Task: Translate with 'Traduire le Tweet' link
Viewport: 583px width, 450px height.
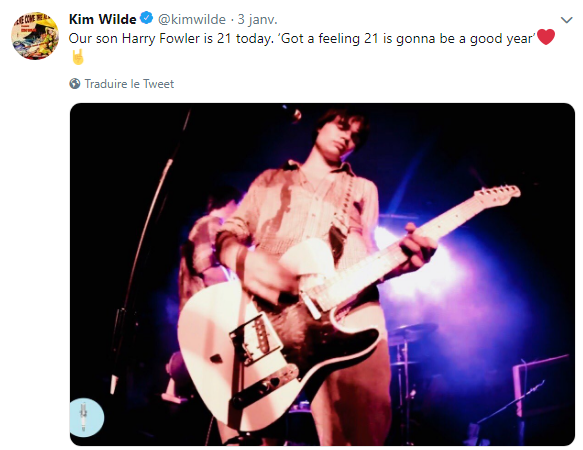Action: 129,84
